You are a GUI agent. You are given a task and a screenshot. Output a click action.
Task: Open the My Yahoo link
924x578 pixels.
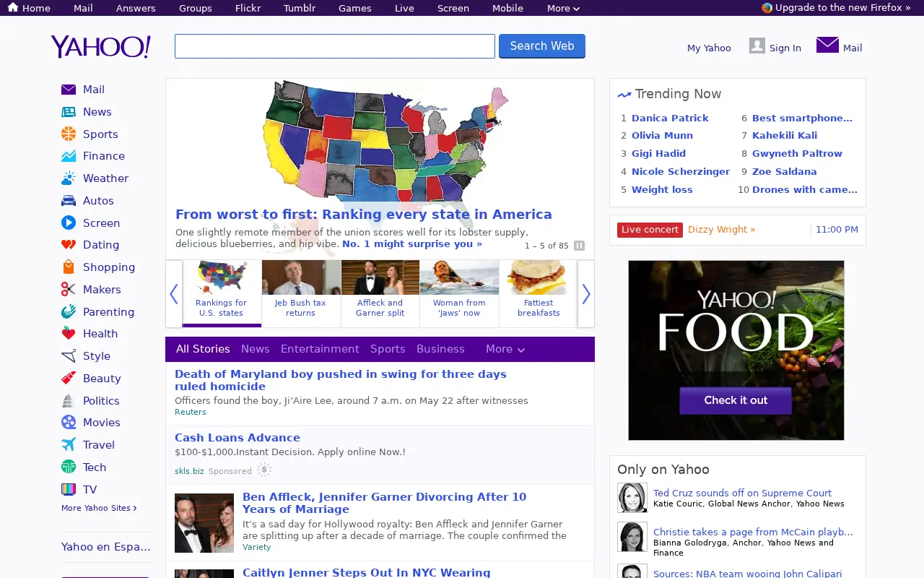(x=709, y=48)
